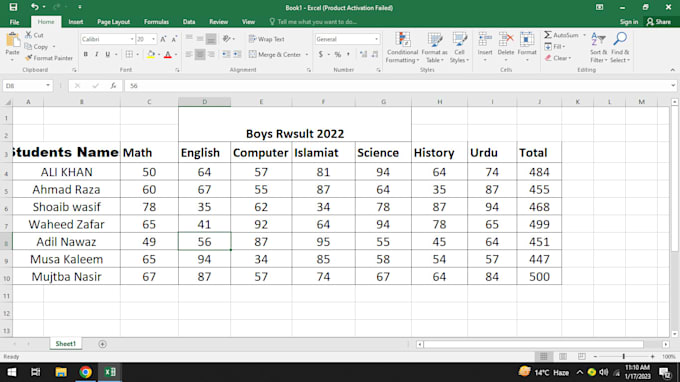Viewport: 680px width, 382px height.
Task: Open the Calibri font name dropdown
Action: pos(132,39)
